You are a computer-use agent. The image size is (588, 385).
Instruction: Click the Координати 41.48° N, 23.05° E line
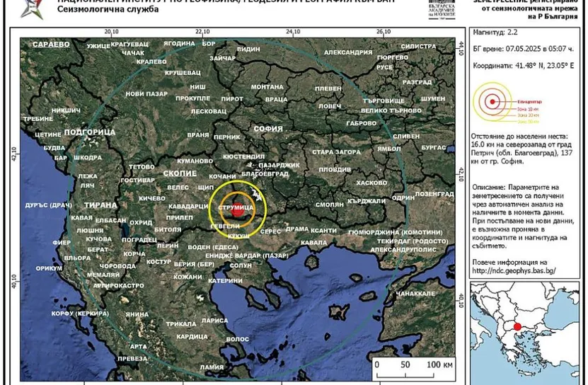point(523,66)
